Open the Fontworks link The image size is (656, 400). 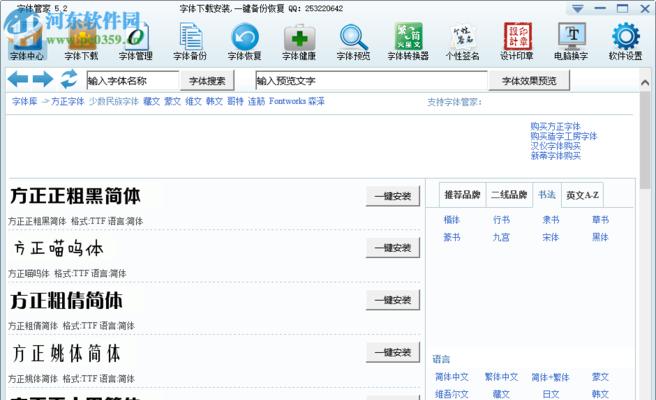(x=287, y=101)
